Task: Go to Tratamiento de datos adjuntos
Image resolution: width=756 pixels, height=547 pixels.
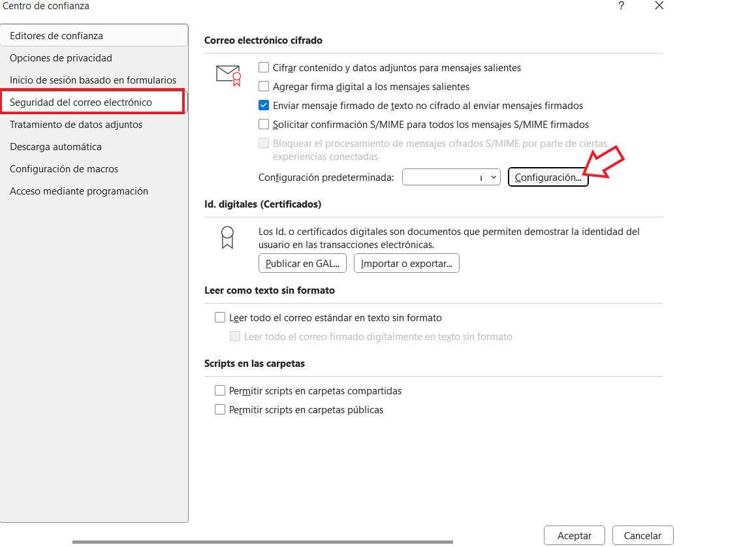Action: point(76,125)
